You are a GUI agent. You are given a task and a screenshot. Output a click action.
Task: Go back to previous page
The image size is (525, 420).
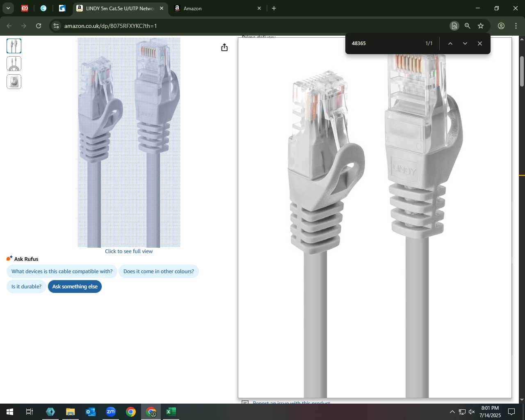[9, 26]
